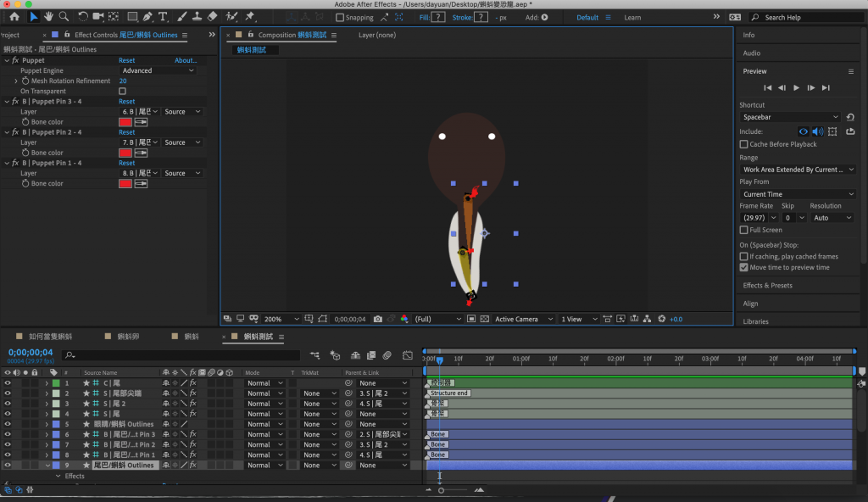
Task: Activate the Puppet Pin tool
Action: pos(250,16)
